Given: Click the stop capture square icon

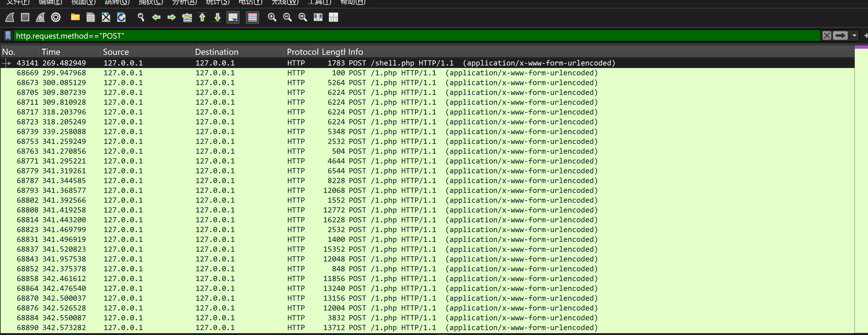Looking at the screenshot, I should 25,17.
